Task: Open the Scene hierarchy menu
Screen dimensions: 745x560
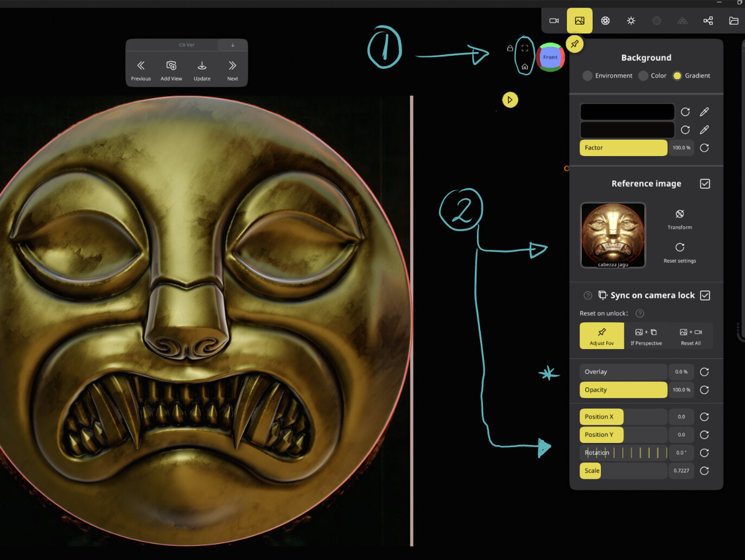Action: [x=708, y=21]
